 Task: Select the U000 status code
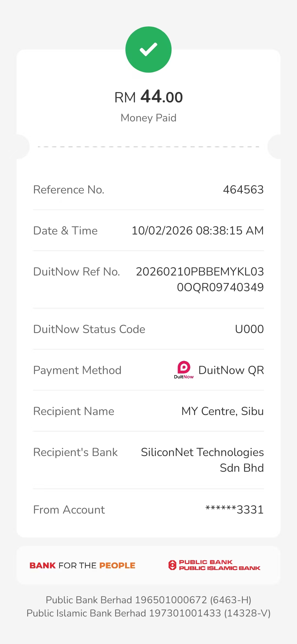(x=249, y=329)
